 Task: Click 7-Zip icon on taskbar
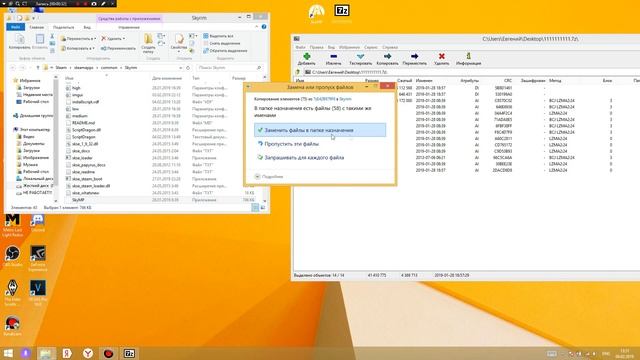pos(129,353)
